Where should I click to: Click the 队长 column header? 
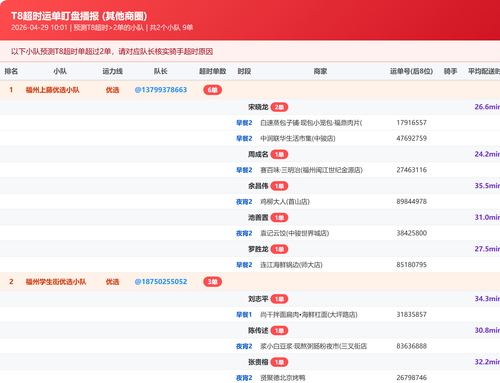point(160,71)
